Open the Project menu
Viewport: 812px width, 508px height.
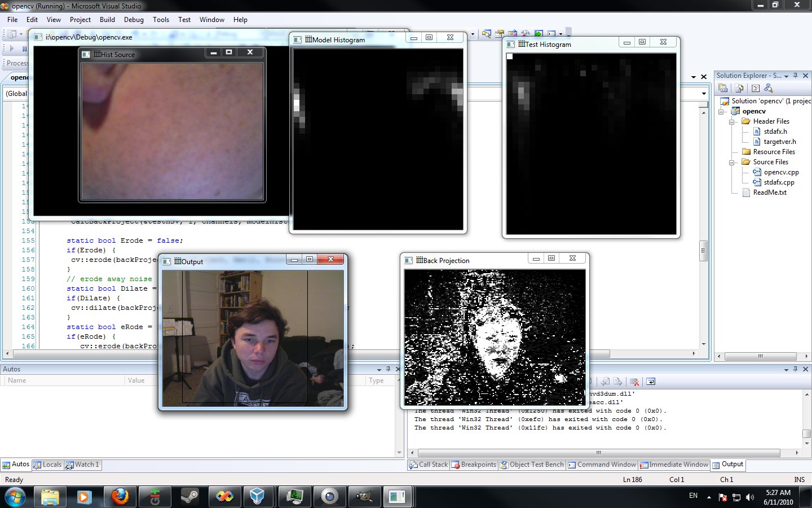coord(80,19)
